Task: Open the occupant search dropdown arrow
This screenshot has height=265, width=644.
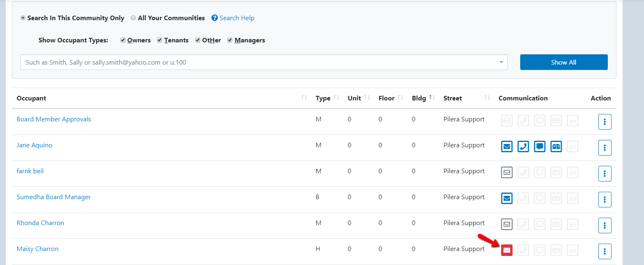Action: (501, 63)
